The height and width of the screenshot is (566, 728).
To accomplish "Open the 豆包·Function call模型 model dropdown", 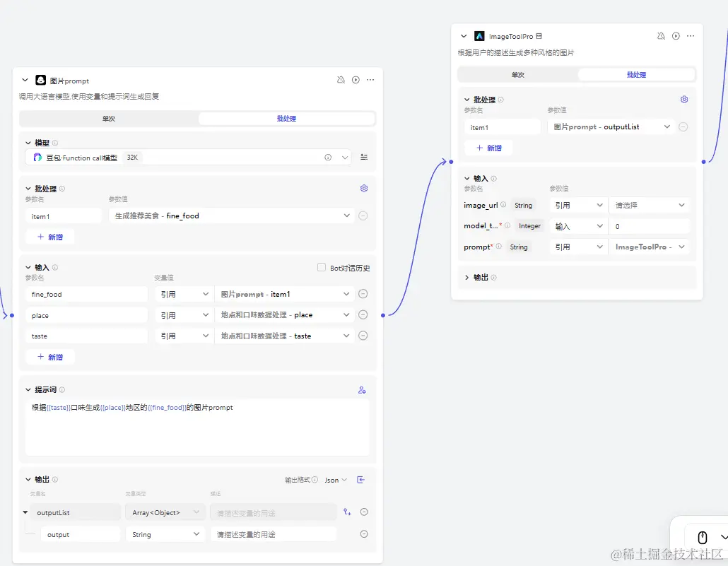I will [x=188, y=158].
